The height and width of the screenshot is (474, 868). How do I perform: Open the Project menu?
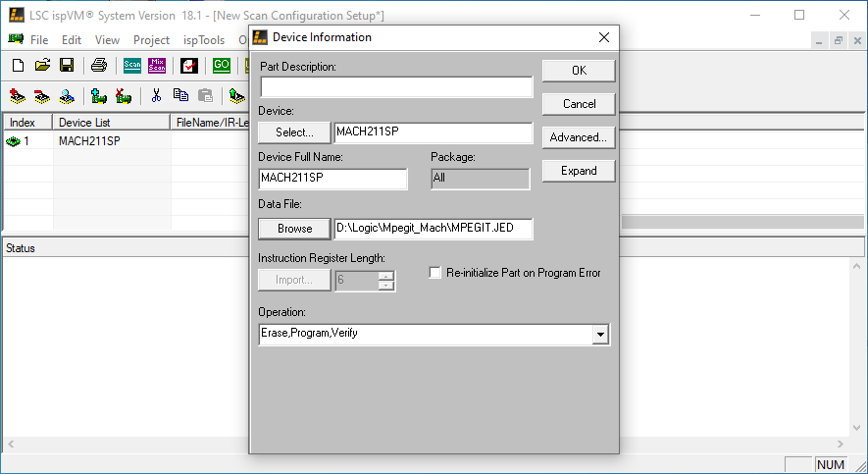tap(151, 40)
